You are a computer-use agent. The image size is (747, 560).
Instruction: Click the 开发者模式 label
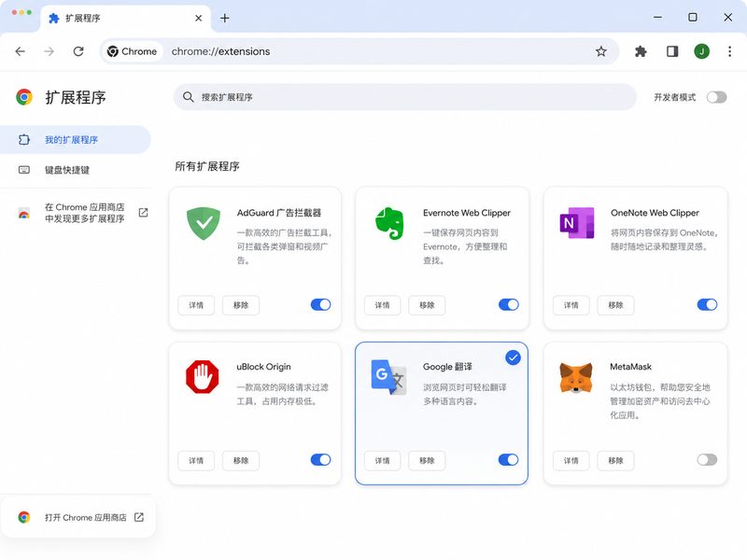click(x=674, y=97)
